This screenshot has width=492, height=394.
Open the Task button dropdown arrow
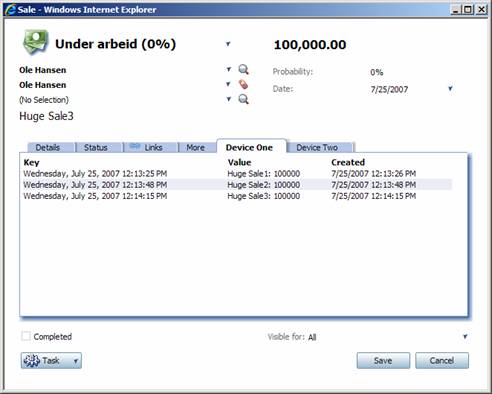(76, 361)
